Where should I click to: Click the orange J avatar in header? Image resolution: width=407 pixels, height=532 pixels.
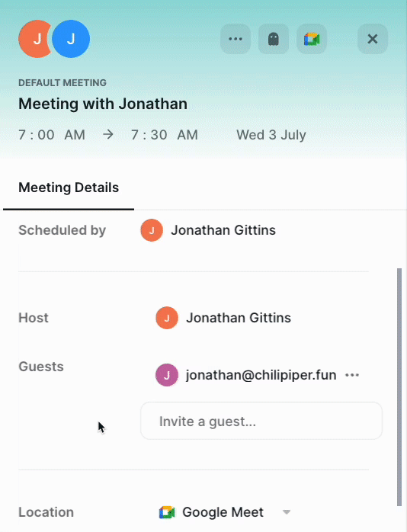tap(34, 39)
